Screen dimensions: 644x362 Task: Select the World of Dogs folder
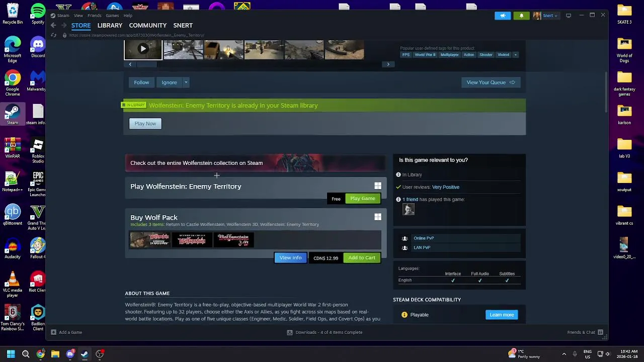(x=624, y=50)
